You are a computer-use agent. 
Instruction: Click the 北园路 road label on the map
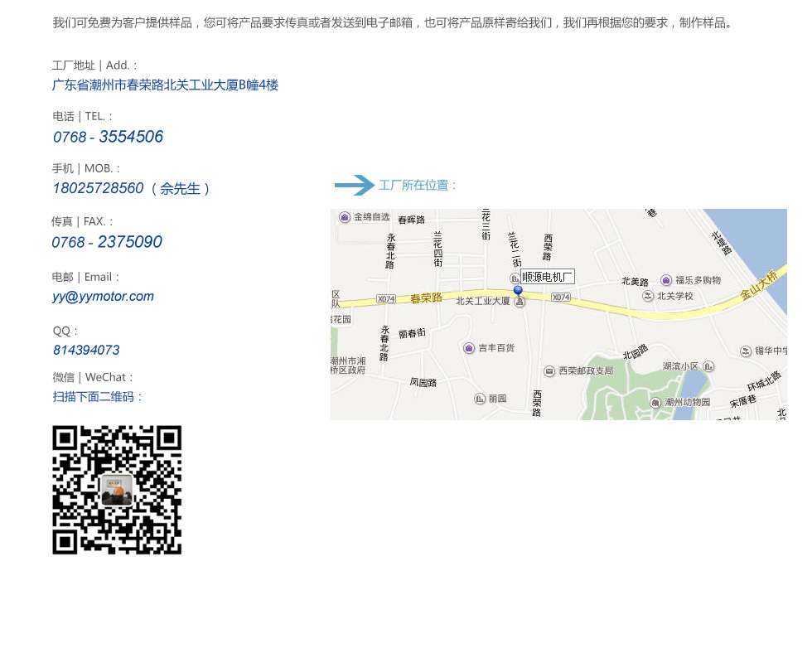point(636,351)
